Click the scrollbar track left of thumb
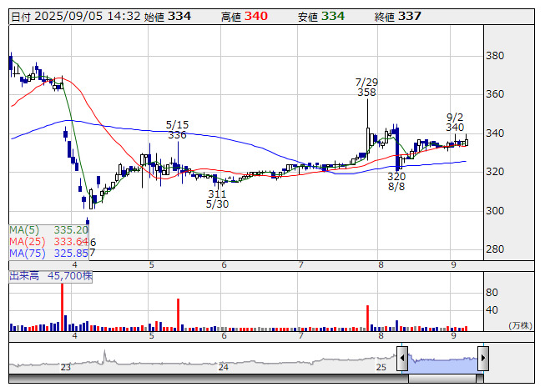The height and width of the screenshot is (392, 545). (x=209, y=379)
